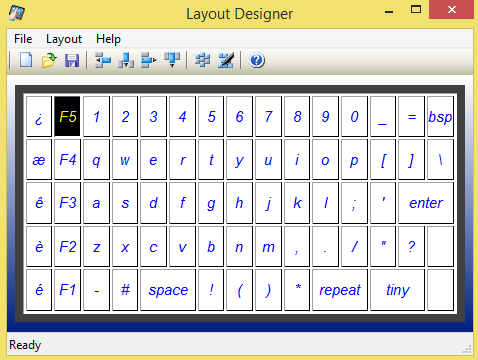Click the right-arrow key alignment toolbar icon

pos(148,60)
